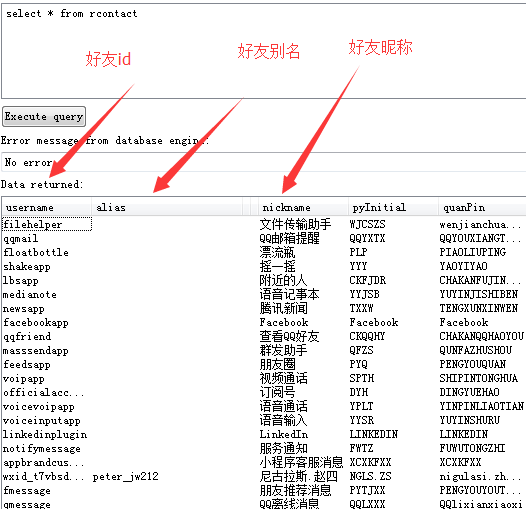The height and width of the screenshot is (509, 526).
Task: Select the nickname column header
Action: (303, 207)
